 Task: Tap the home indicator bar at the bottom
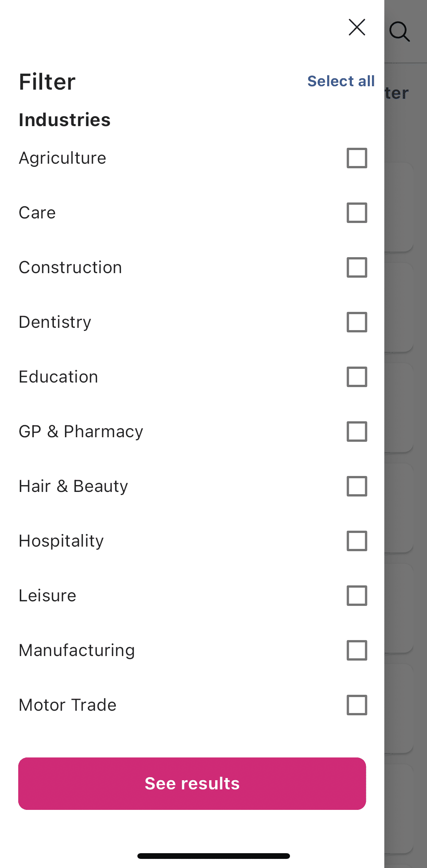click(x=214, y=856)
